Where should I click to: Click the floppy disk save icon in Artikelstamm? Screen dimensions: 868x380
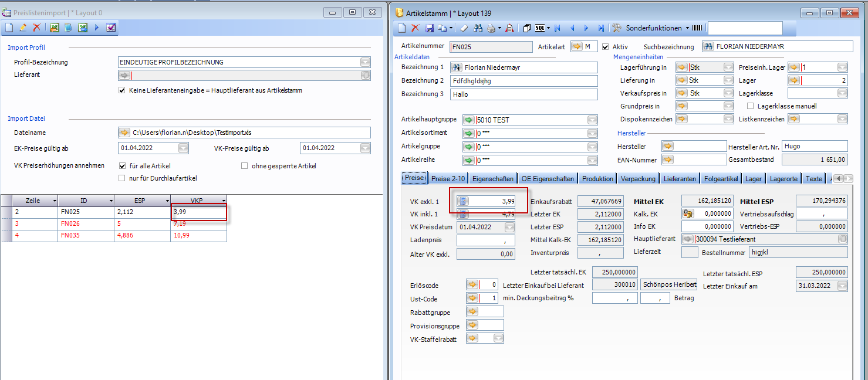point(430,28)
